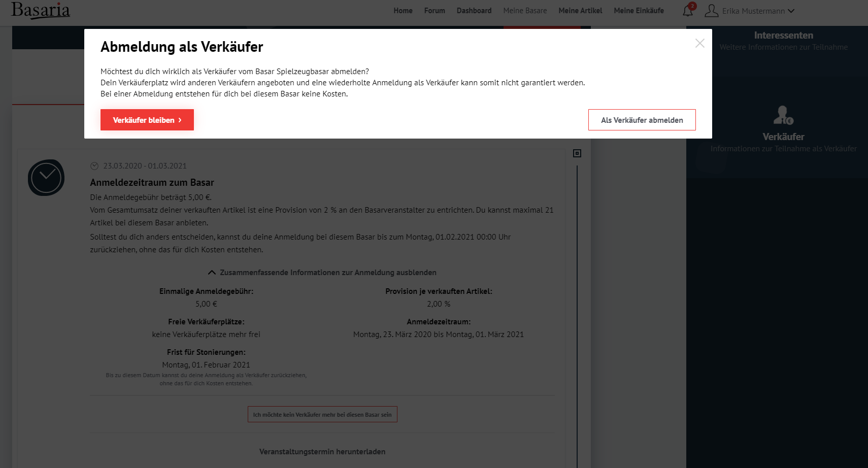
Task: Click the clock icon beside Anmeldezeitraum
Action: coord(46,178)
